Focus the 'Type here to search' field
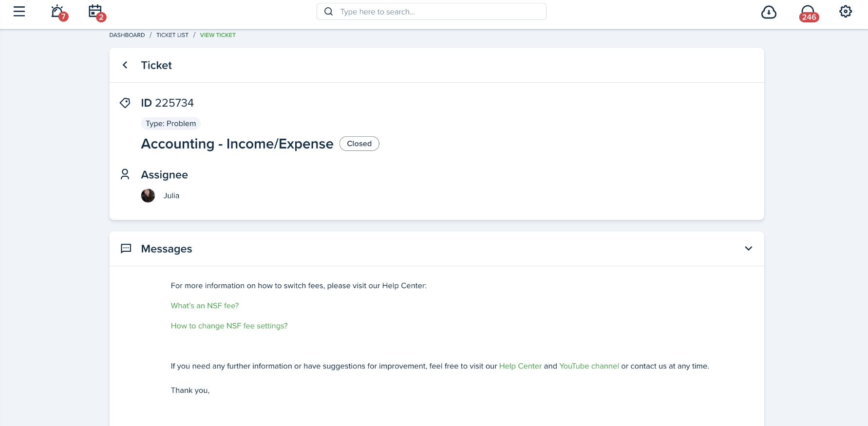 pos(432,12)
